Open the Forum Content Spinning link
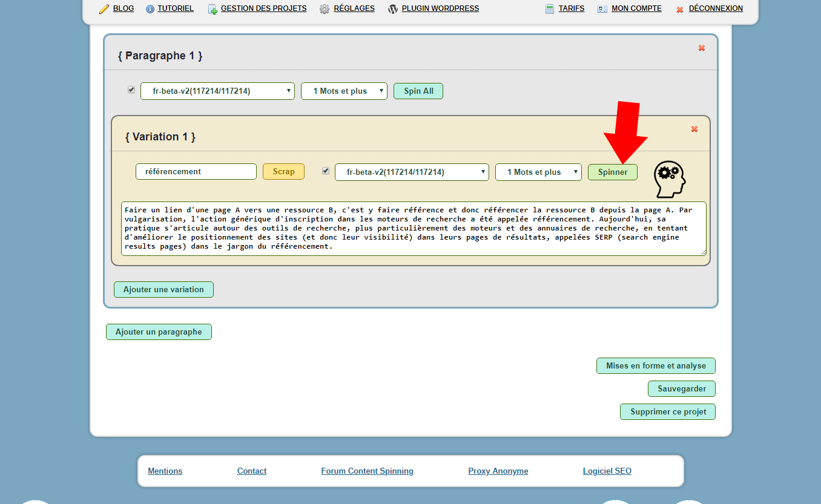821x504 pixels. [x=367, y=471]
